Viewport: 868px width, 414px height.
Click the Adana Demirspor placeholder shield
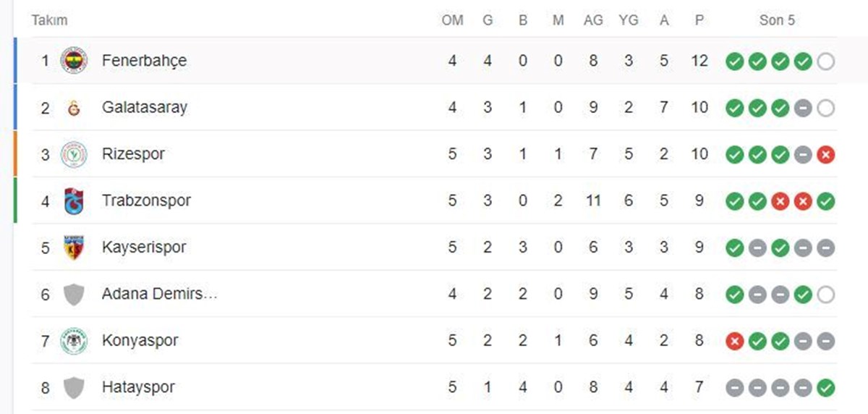tap(74, 295)
